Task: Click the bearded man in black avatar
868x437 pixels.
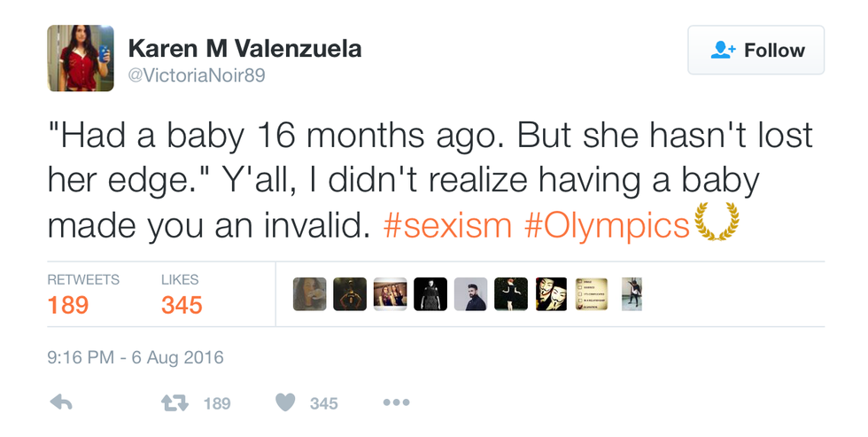Action: click(470, 294)
